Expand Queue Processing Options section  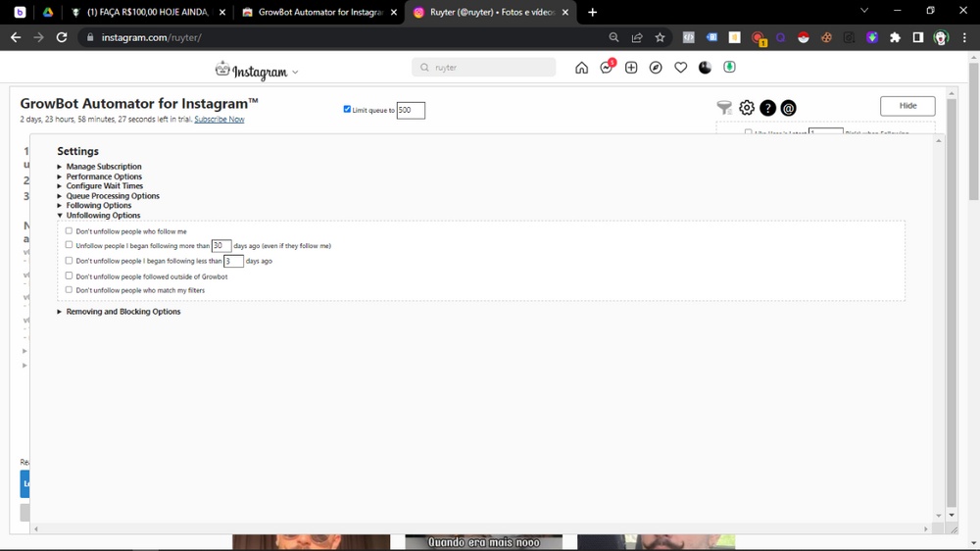point(113,196)
